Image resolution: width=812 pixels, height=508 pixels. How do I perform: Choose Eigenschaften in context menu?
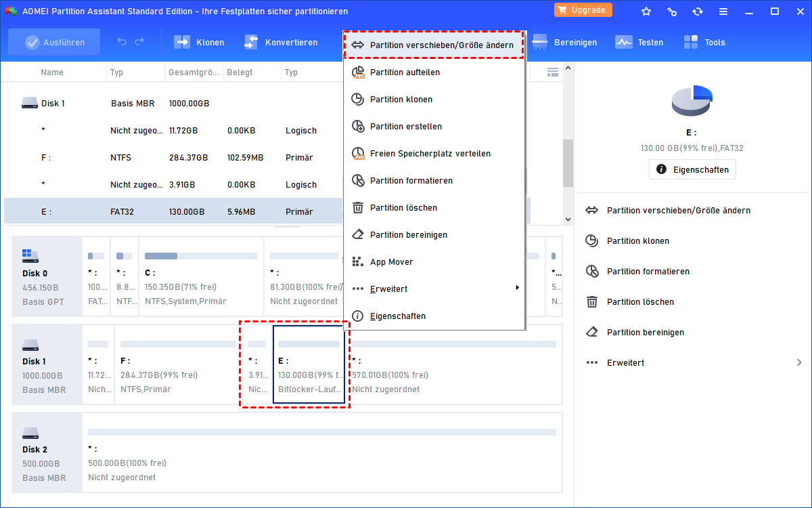coord(434,316)
